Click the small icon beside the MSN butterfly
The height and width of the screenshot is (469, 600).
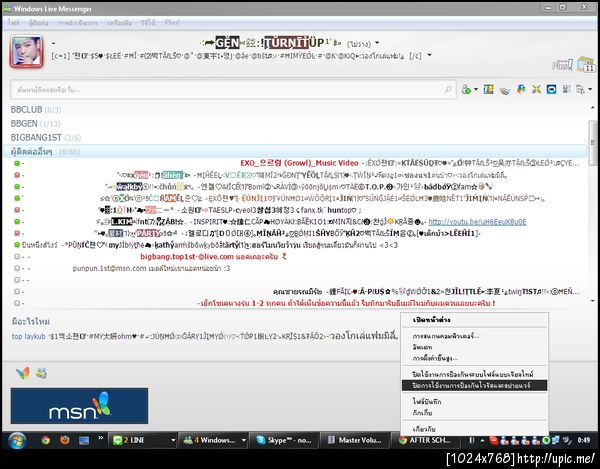(x=41, y=373)
